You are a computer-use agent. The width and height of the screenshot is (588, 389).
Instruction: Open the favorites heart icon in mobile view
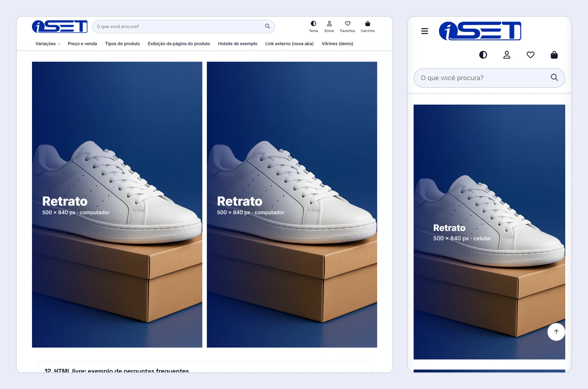(x=530, y=55)
